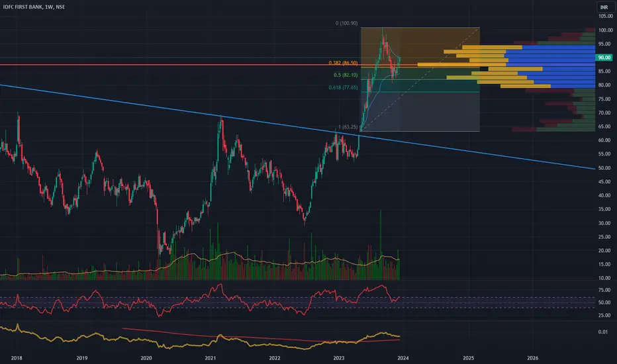Click the 60.00 price scale label
Screen dimensions: 617x364
point(604,140)
